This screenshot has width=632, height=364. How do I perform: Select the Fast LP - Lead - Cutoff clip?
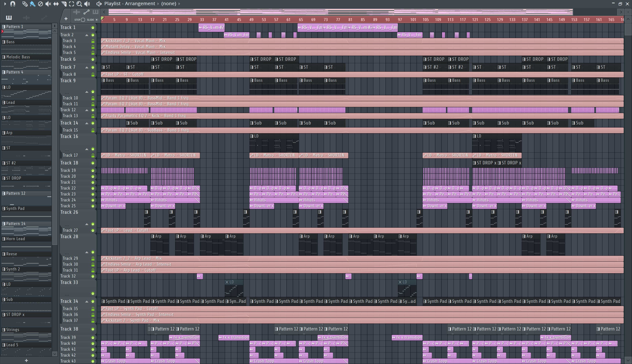coord(362,230)
